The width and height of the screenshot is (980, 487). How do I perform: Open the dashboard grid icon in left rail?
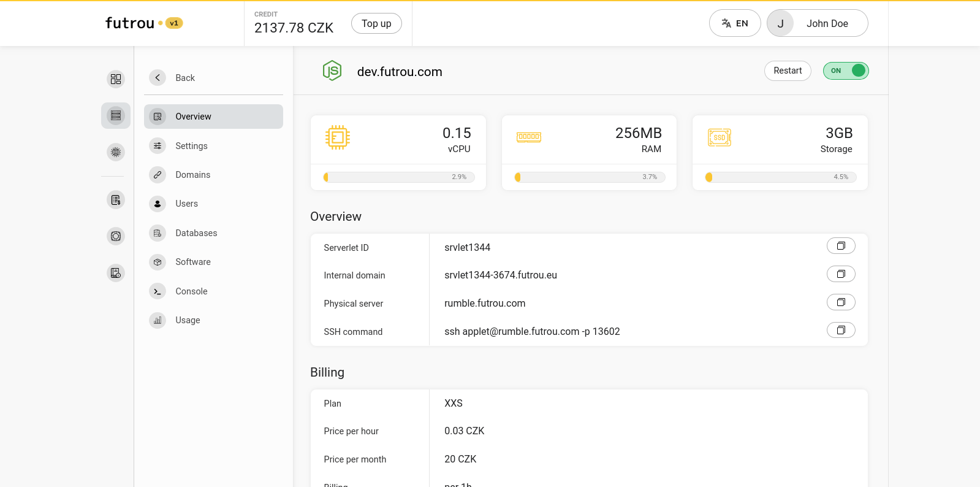[x=116, y=79]
